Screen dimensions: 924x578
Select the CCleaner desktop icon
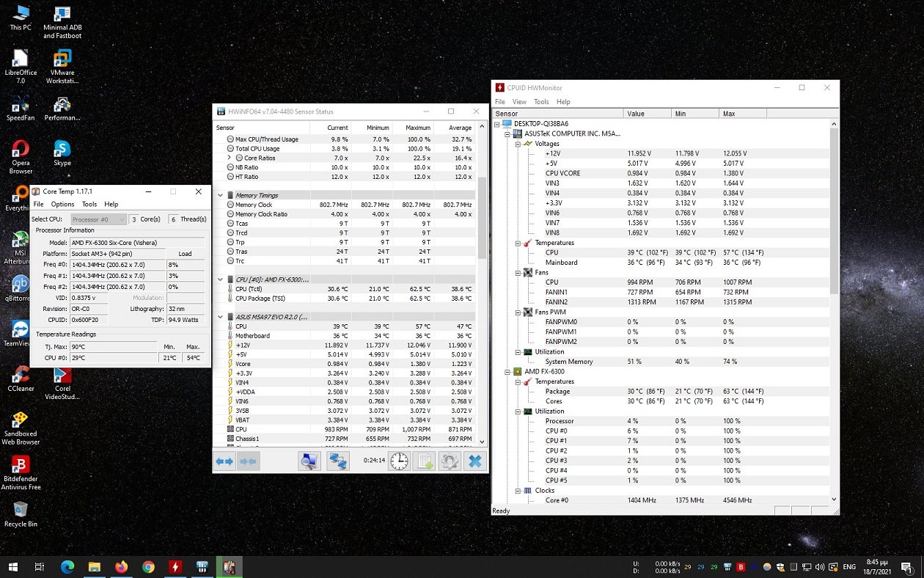tap(21, 378)
